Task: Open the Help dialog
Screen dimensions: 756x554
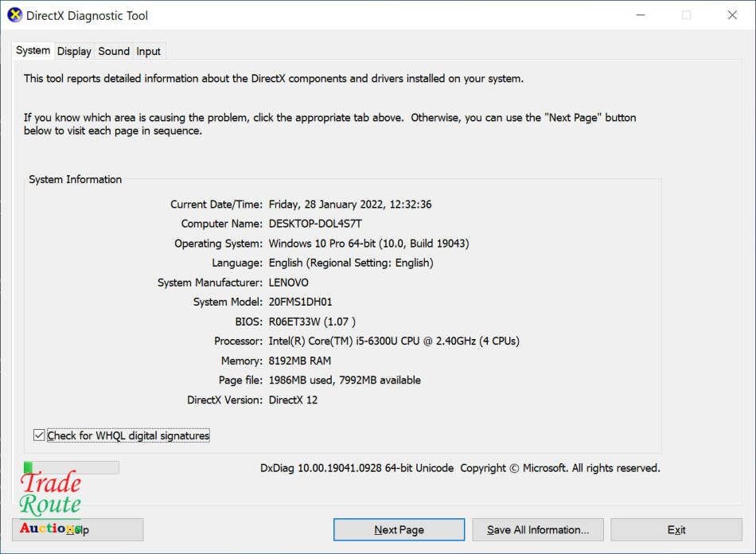Action: pos(77,529)
